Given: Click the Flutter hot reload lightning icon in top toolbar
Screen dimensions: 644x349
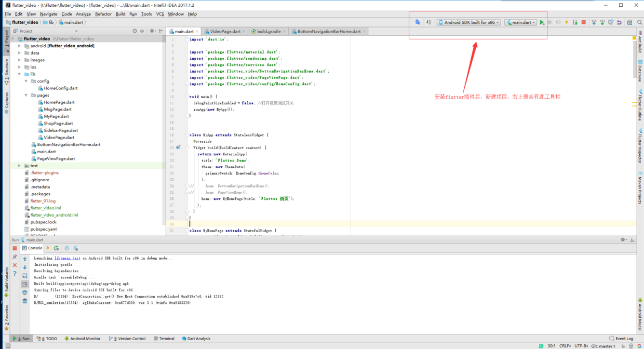Looking at the screenshot, I should (x=567, y=22).
